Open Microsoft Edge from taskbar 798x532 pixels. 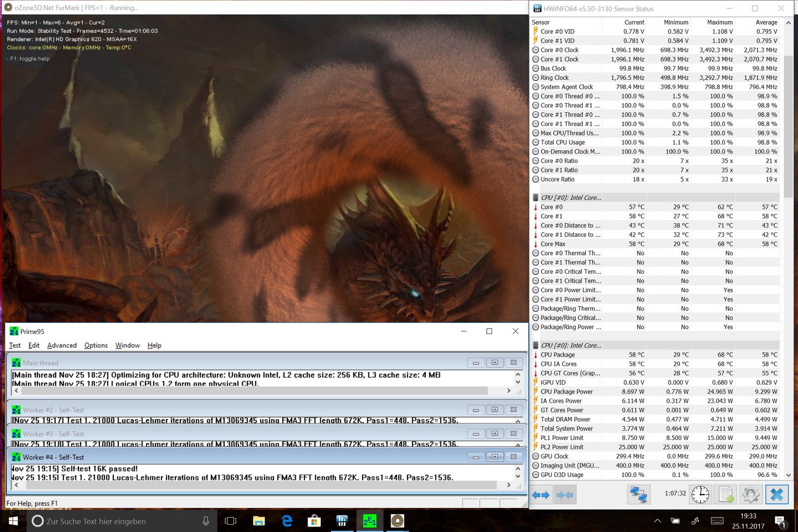coord(287,521)
